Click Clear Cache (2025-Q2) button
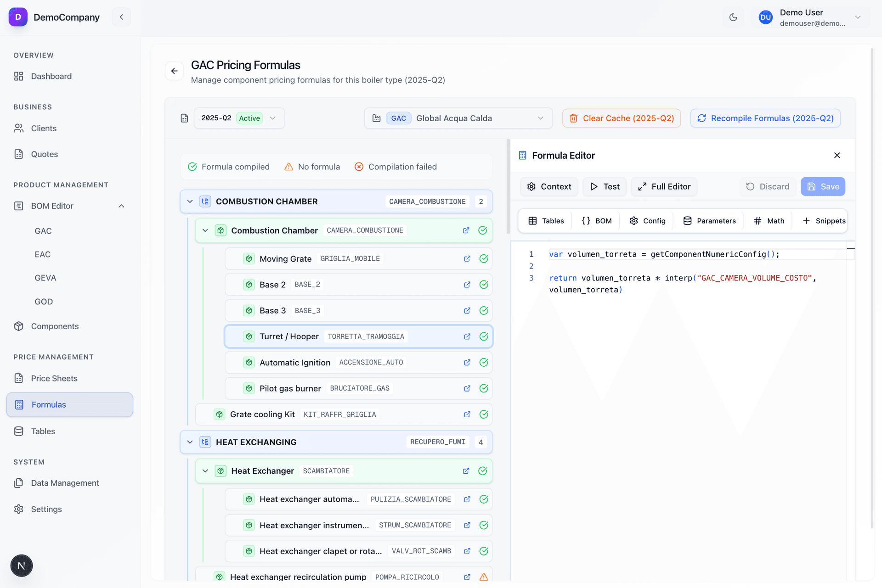The height and width of the screenshot is (588, 882). pos(622,118)
